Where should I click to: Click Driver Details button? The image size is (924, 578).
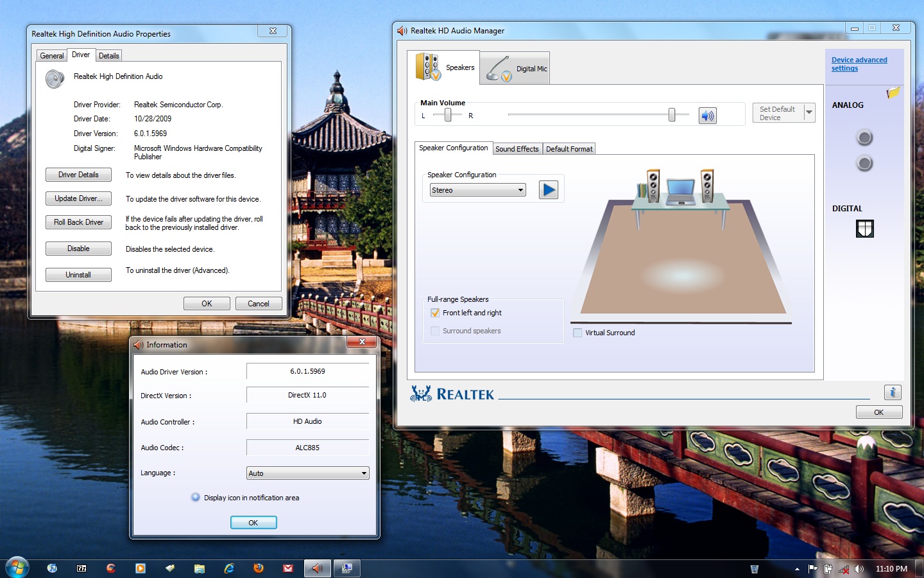(x=78, y=175)
